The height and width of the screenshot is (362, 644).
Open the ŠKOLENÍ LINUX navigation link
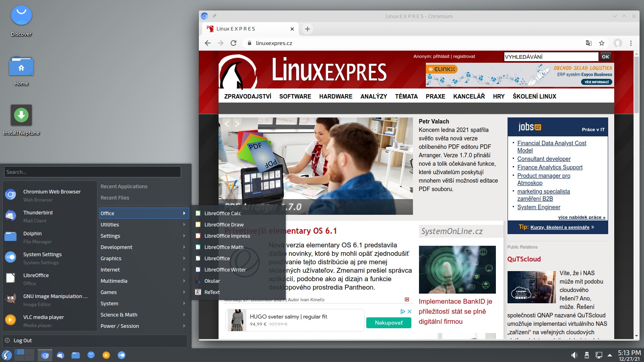pyautogui.click(x=534, y=97)
